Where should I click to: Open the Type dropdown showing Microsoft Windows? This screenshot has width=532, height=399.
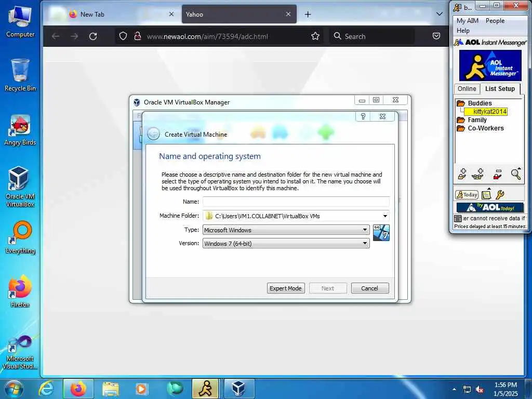click(x=286, y=230)
